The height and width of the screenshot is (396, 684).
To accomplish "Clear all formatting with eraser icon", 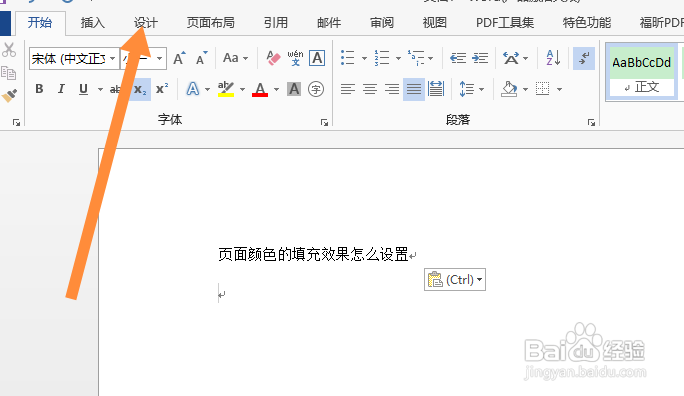I will tap(273, 58).
